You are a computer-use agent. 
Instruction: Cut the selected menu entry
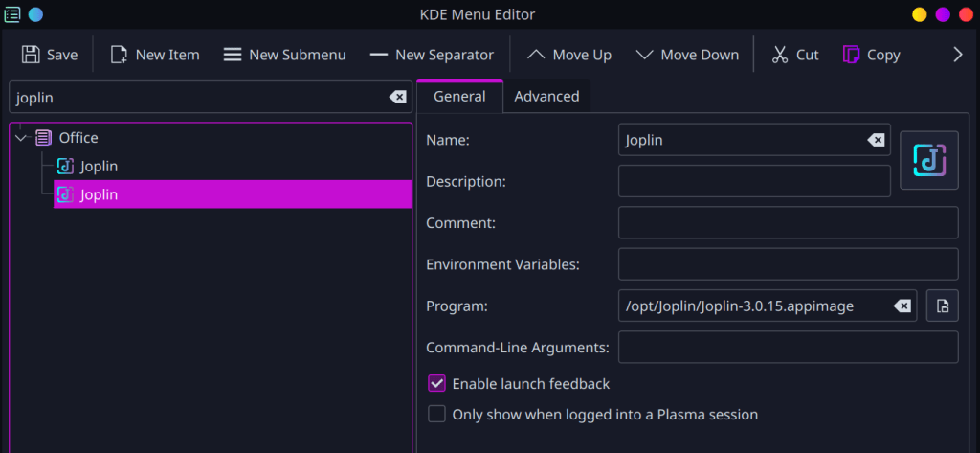tap(795, 55)
